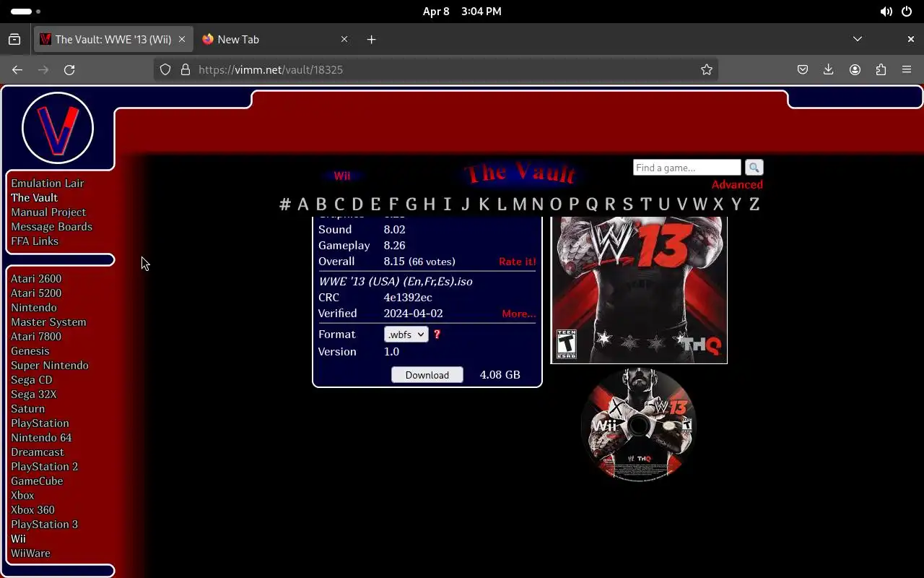The width and height of the screenshot is (924, 578).
Task: Click the Wii system header link
Action: (x=342, y=176)
